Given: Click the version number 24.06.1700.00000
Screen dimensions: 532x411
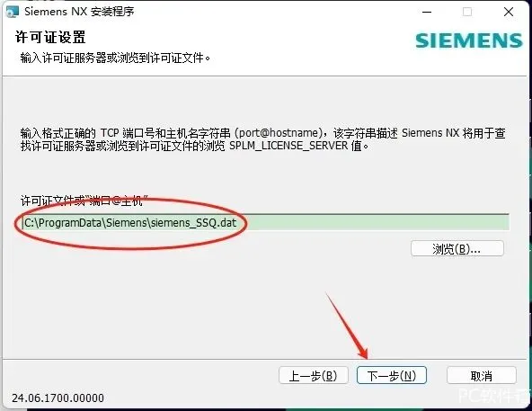Looking at the screenshot, I should [x=58, y=398].
